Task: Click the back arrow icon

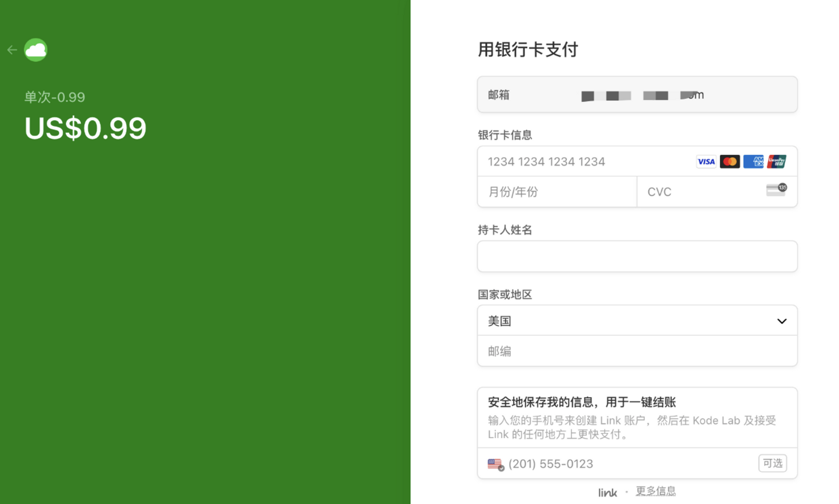Action: pos(12,50)
